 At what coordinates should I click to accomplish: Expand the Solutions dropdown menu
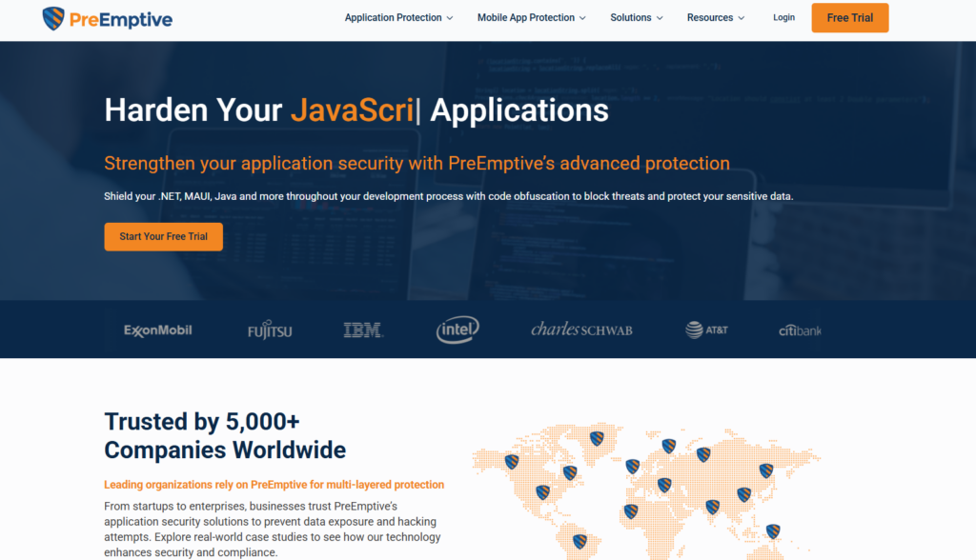click(x=638, y=18)
